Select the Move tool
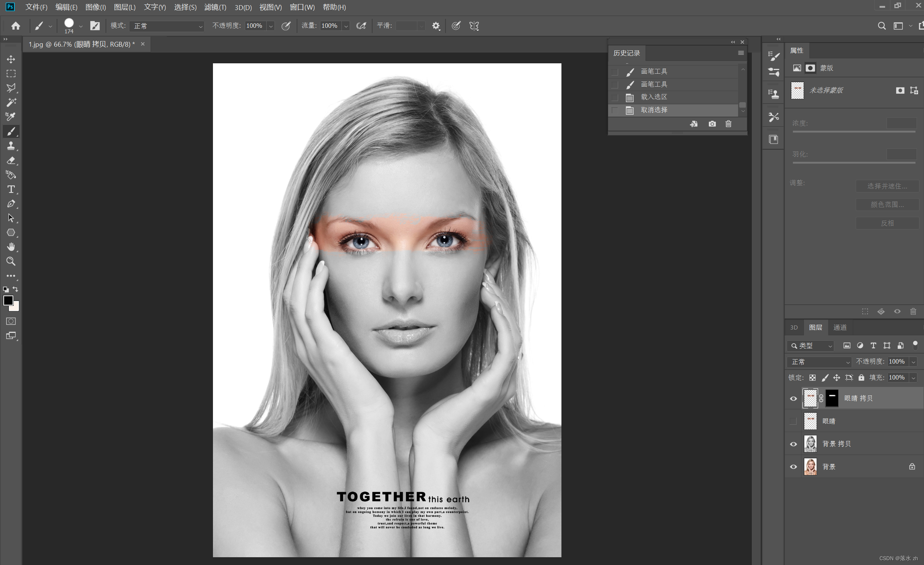The height and width of the screenshot is (565, 924). click(x=11, y=59)
